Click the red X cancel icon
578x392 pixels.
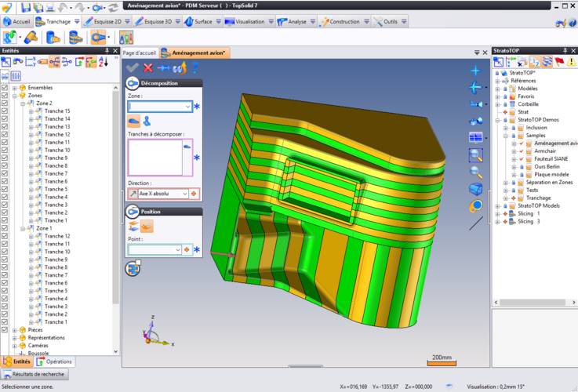click(x=147, y=68)
